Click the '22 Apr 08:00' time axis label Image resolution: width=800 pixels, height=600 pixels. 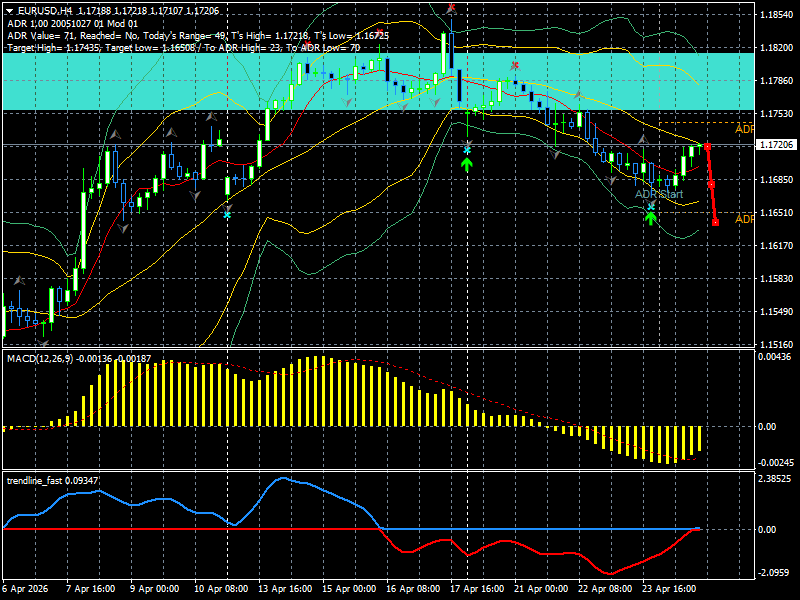click(x=605, y=589)
